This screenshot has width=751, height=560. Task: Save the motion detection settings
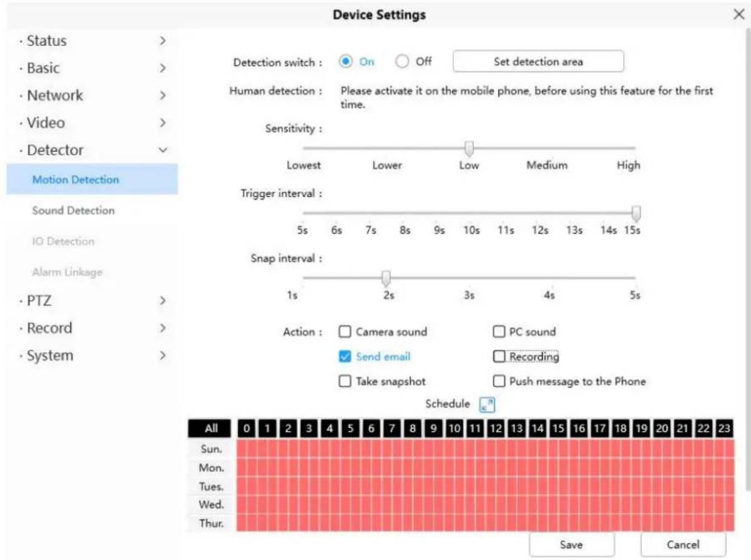pyautogui.click(x=572, y=545)
